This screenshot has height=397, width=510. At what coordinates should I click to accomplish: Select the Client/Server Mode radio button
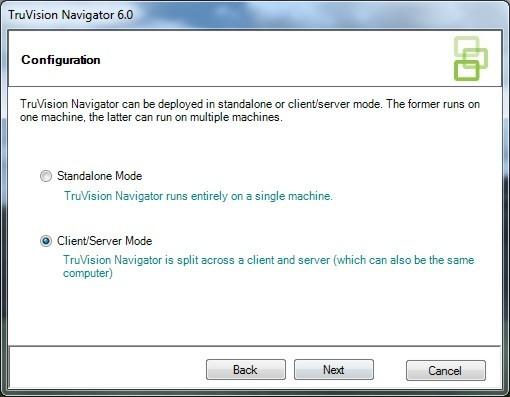click(46, 241)
